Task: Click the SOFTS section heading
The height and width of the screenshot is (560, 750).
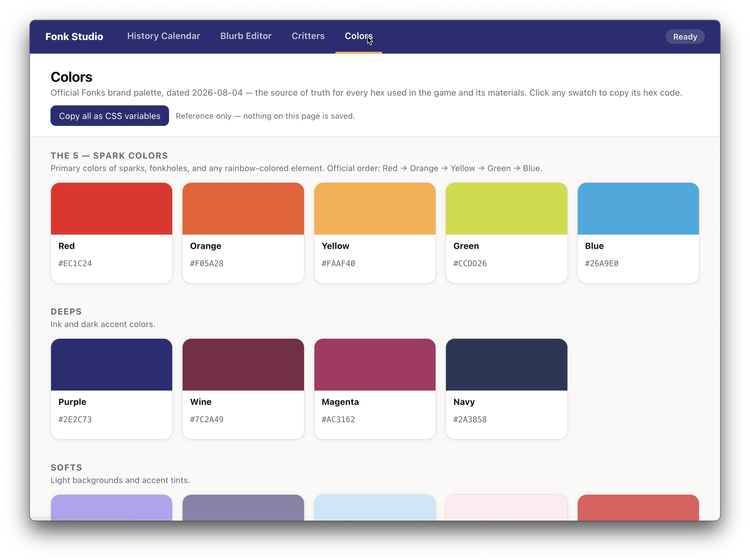Action: pos(67,467)
